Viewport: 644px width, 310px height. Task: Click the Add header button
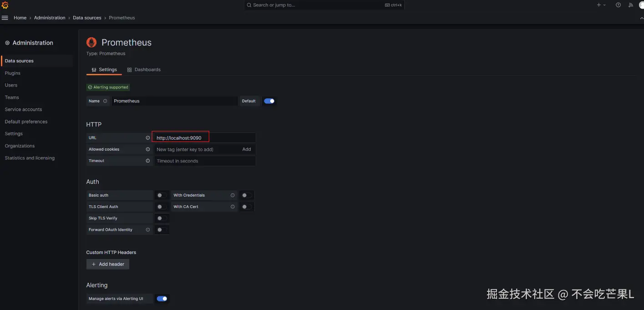(108, 264)
